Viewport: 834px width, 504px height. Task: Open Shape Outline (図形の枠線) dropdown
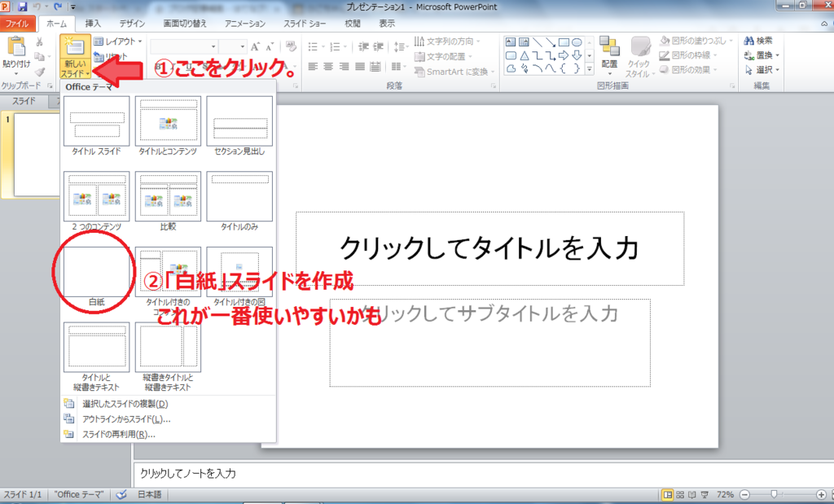688,55
